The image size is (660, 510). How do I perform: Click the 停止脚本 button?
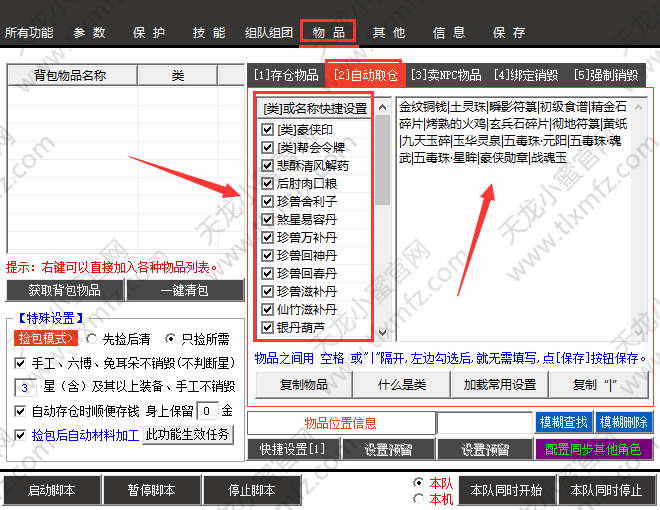tap(252, 490)
